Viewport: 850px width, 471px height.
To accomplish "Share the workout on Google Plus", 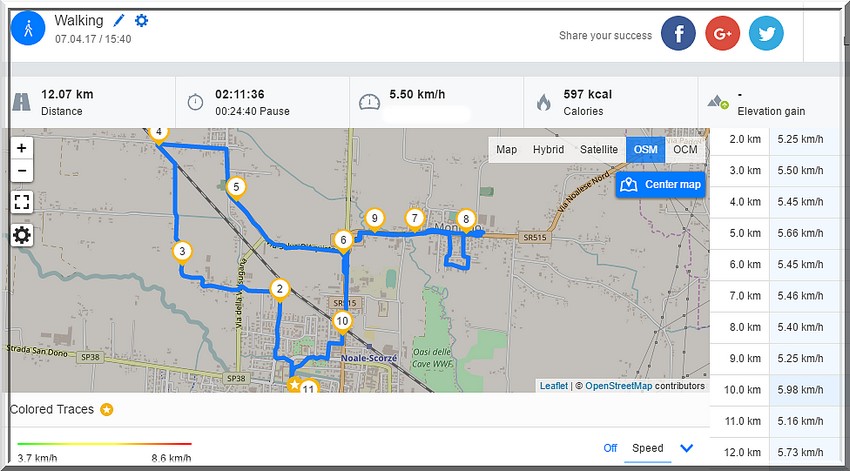I will click(722, 34).
